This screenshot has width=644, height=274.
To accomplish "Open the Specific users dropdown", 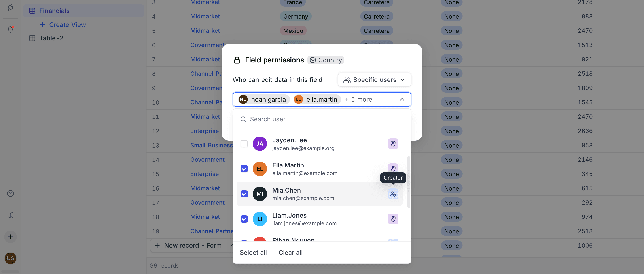I will coord(374,79).
